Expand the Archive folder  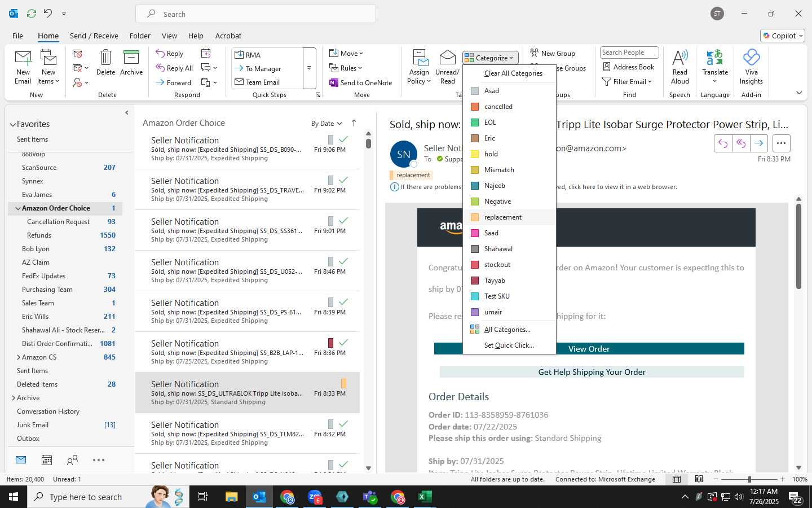[x=13, y=398]
